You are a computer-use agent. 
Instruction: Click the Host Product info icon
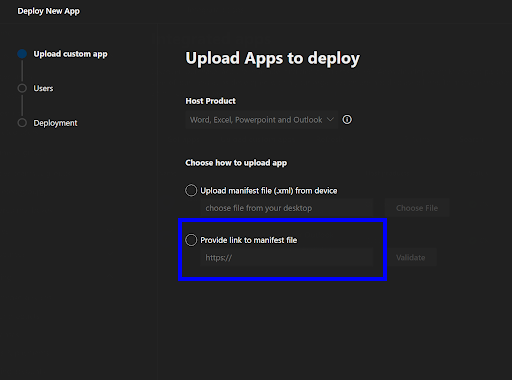point(347,120)
